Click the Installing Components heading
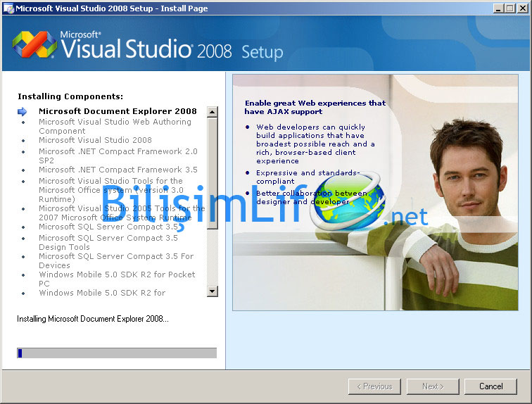The image size is (532, 404). click(70, 96)
